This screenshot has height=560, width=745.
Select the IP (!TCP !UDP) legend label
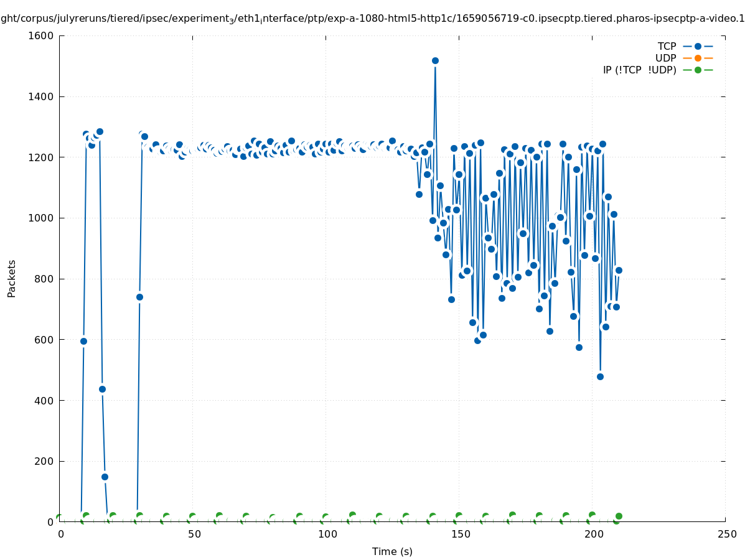coord(639,70)
